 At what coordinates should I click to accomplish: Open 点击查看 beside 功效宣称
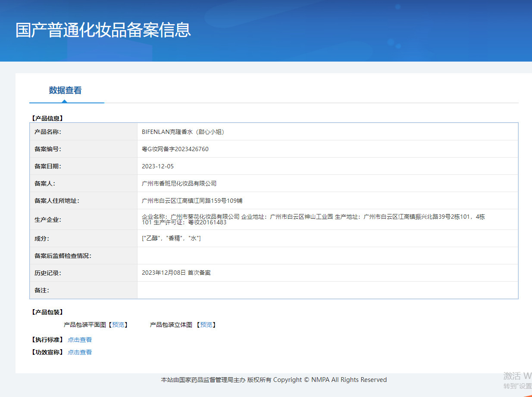coord(80,352)
